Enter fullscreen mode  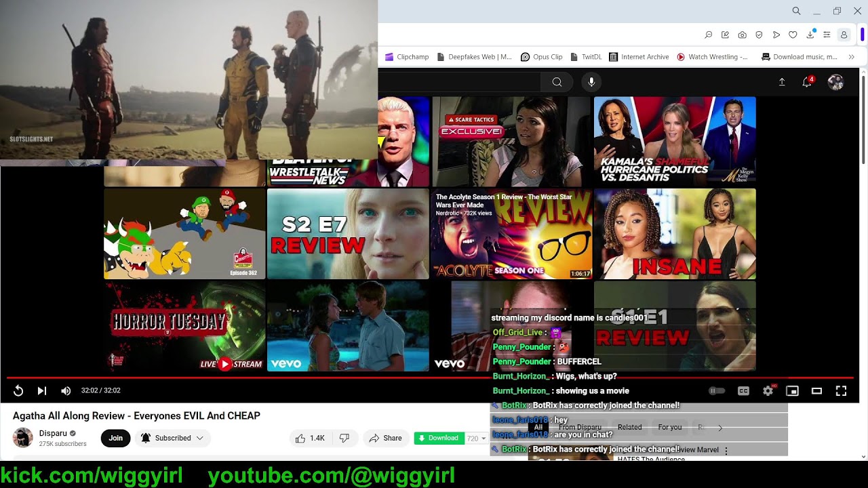841,390
